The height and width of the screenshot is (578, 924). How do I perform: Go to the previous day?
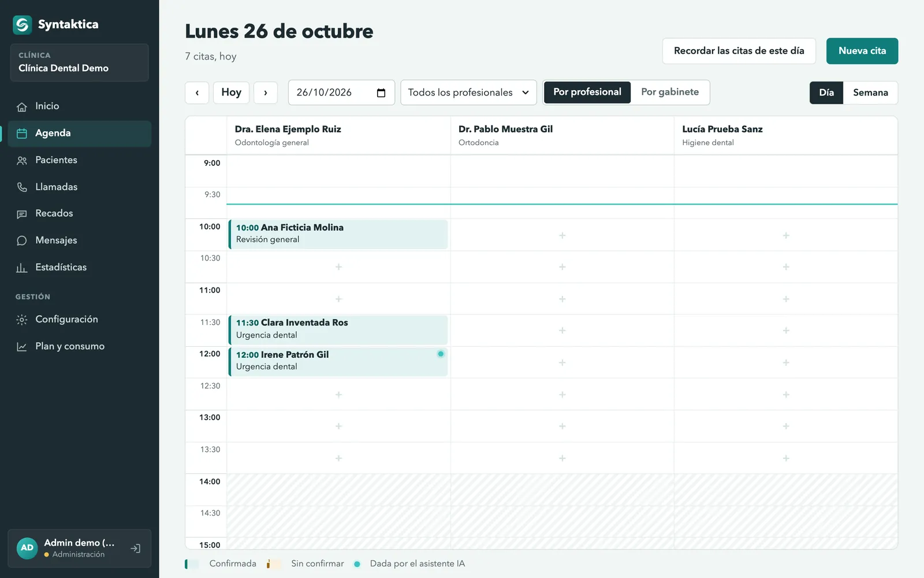click(197, 92)
